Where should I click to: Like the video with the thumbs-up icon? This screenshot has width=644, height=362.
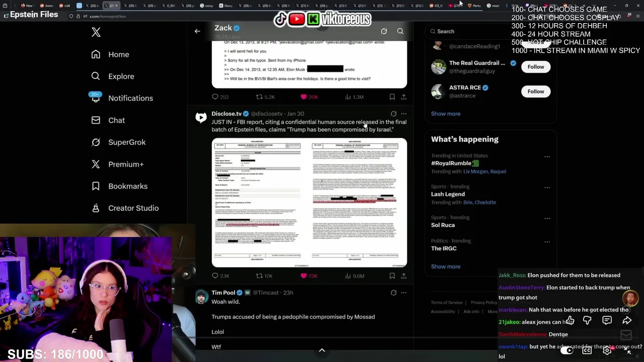[570, 320]
